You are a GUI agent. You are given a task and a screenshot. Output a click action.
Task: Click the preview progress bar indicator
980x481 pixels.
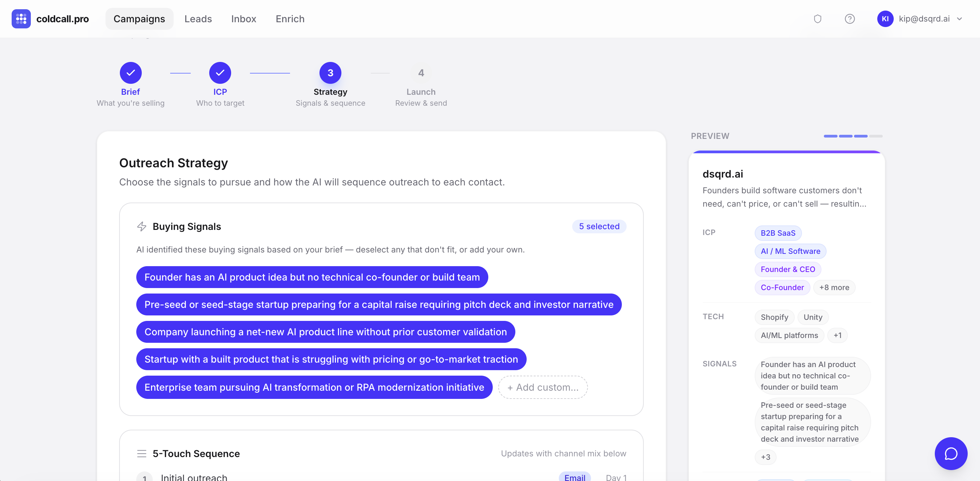(853, 136)
